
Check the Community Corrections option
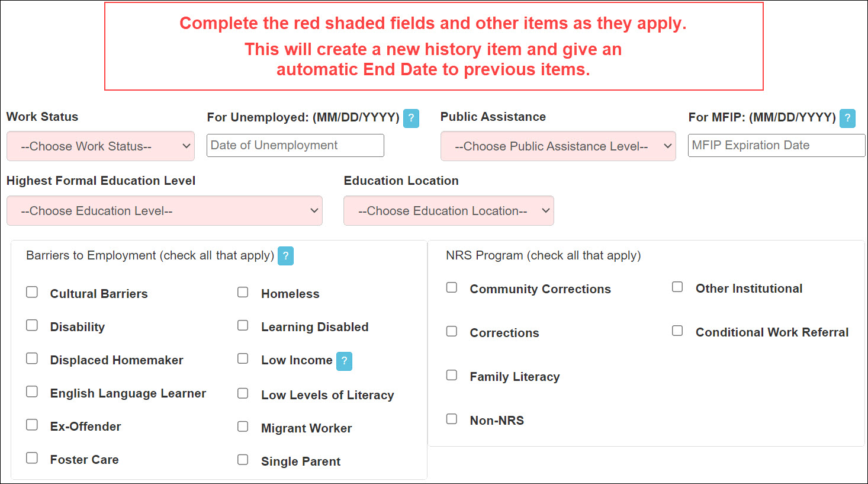click(x=452, y=287)
